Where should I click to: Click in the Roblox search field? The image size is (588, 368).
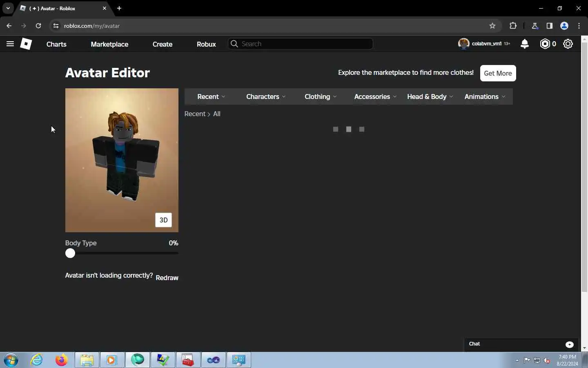[301, 44]
